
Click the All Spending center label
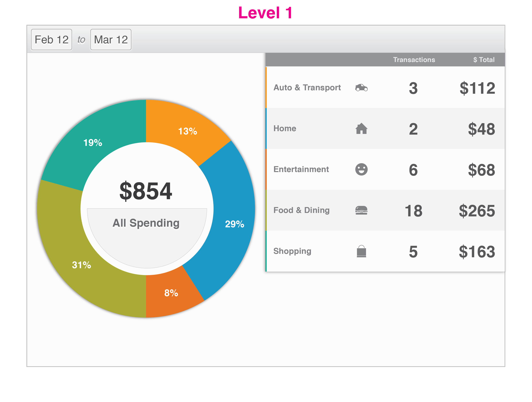click(146, 223)
